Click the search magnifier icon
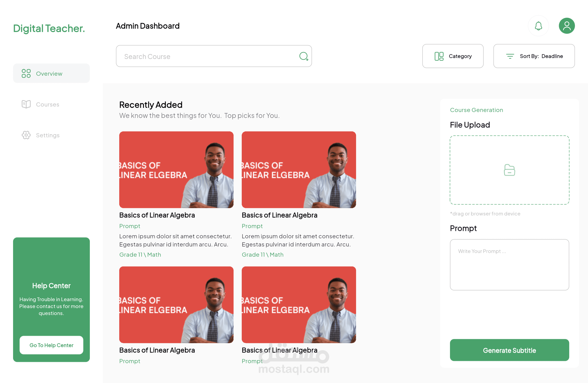The height and width of the screenshot is (383, 588). pos(303,56)
